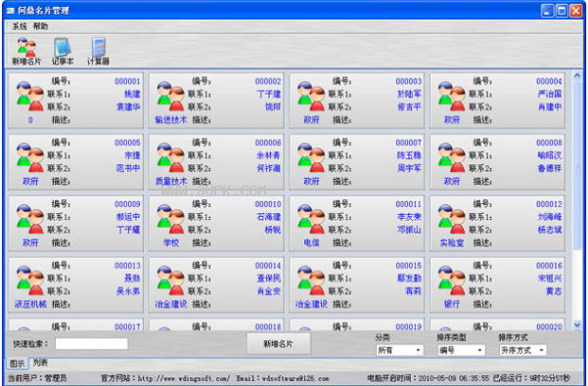Click 冶金建设 category on card 000014
588x386 pixels.
coord(170,304)
